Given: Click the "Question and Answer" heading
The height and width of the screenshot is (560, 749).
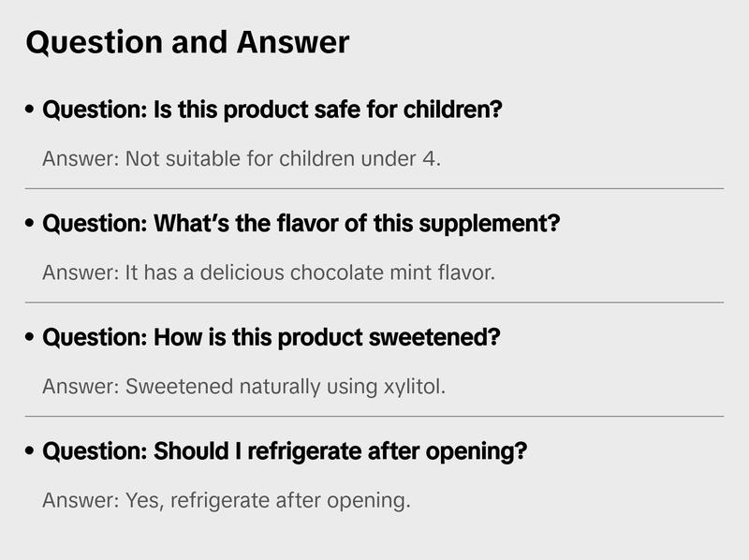Looking at the screenshot, I should coord(187,42).
